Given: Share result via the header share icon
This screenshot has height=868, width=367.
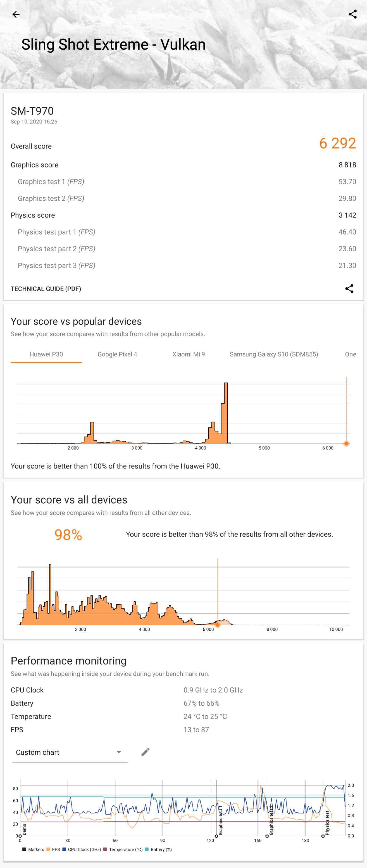Looking at the screenshot, I should point(352,14).
